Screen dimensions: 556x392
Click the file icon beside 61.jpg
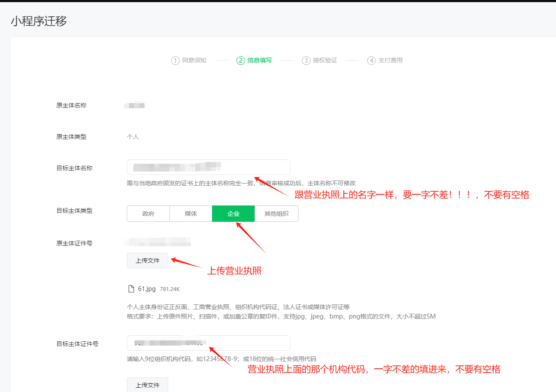pyautogui.click(x=132, y=289)
